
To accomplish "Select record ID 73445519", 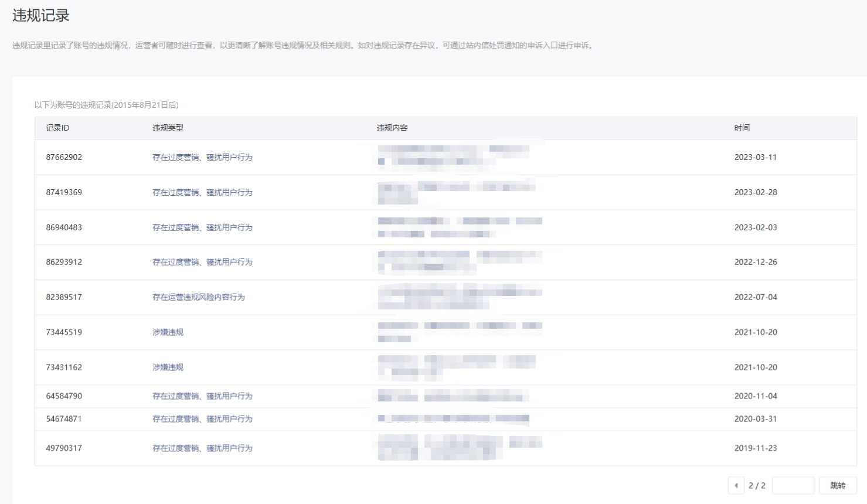I will pos(64,332).
